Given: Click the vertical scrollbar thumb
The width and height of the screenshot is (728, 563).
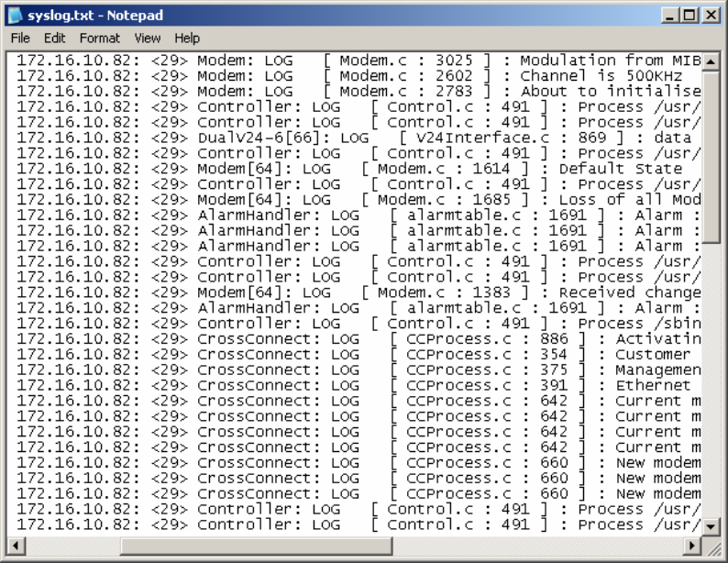Looking at the screenshot, I should tap(711, 157).
